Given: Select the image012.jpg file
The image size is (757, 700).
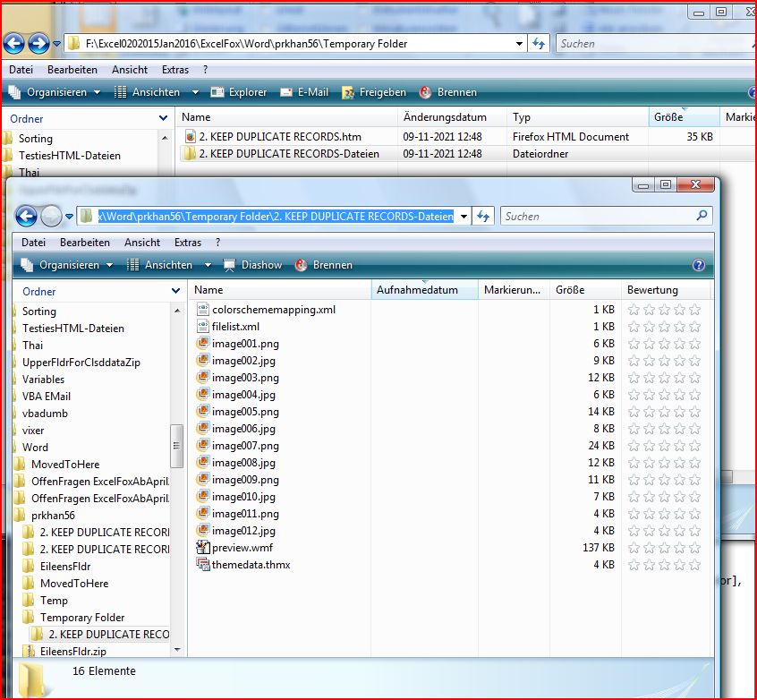Looking at the screenshot, I should (243, 531).
